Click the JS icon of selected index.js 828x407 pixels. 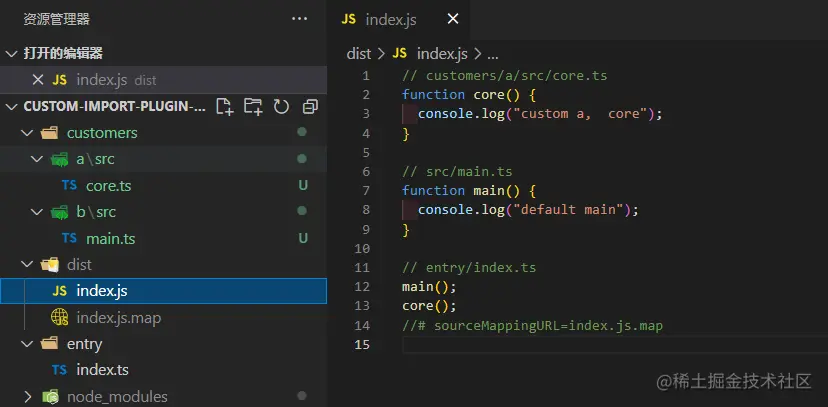59,291
